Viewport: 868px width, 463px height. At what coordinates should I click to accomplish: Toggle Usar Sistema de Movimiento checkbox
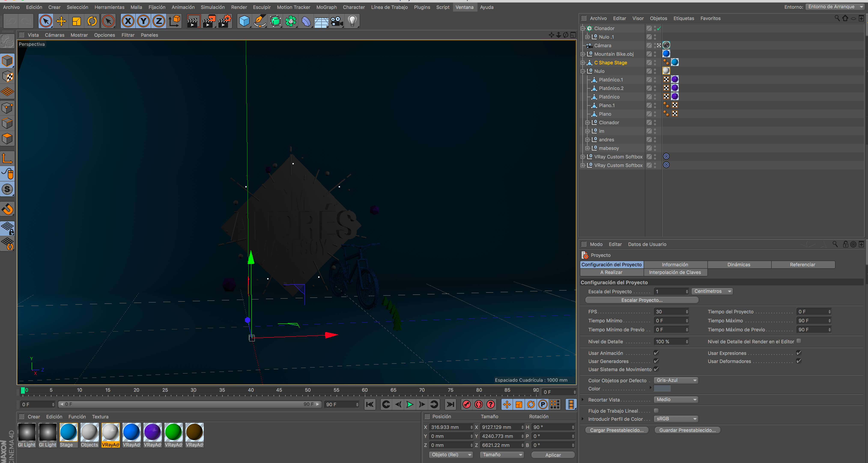tap(656, 369)
